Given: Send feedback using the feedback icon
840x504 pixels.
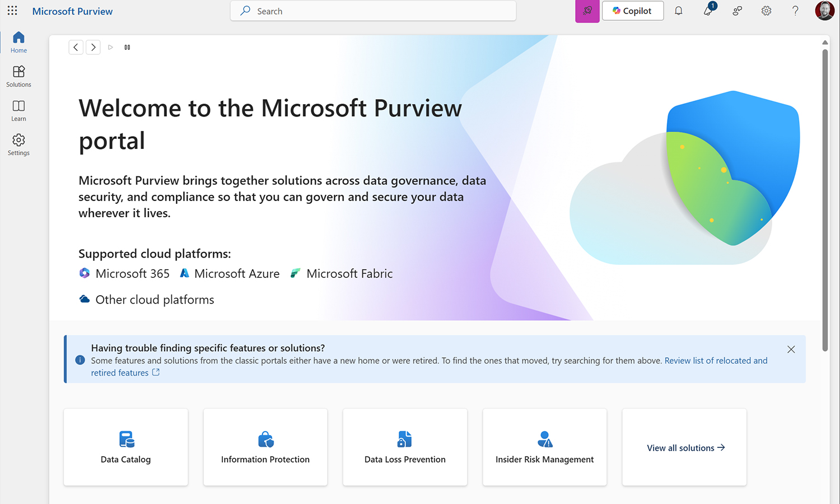Looking at the screenshot, I should tap(738, 11).
